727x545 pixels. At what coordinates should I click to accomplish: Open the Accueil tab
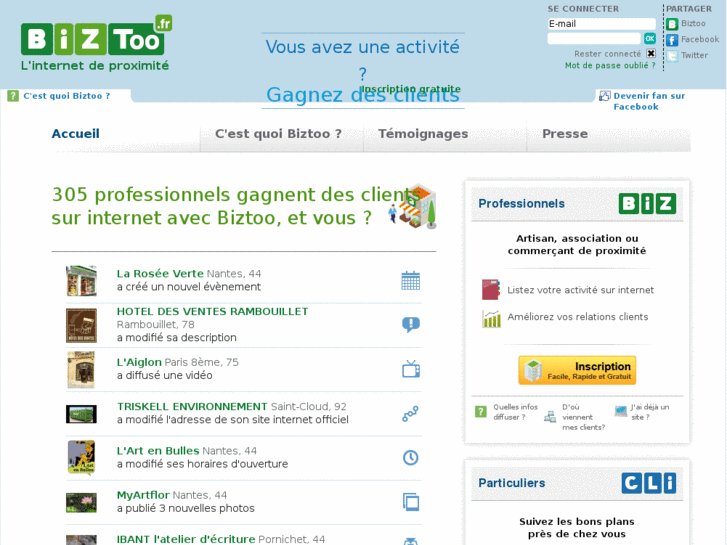(76, 134)
